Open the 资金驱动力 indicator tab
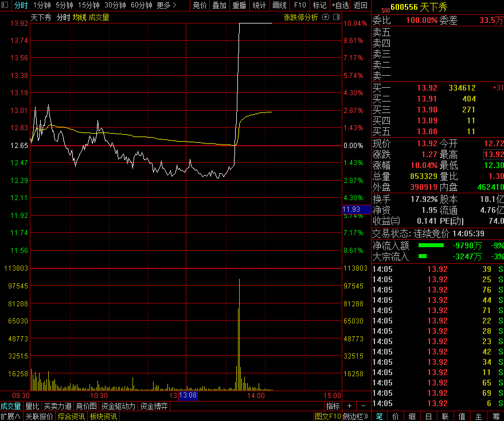The width and height of the screenshot is (504, 421). (x=118, y=407)
